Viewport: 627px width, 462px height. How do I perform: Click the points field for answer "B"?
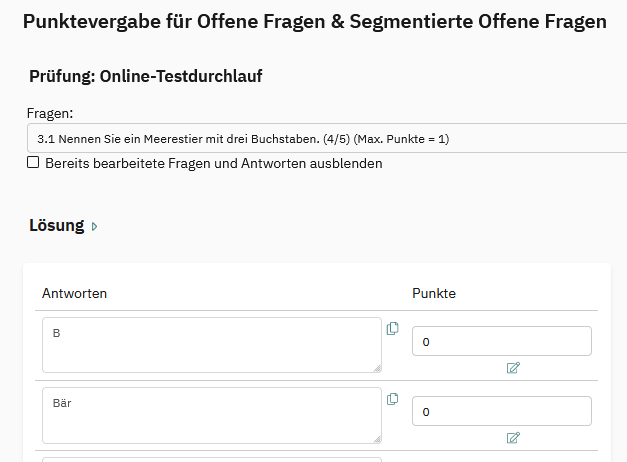click(x=501, y=341)
